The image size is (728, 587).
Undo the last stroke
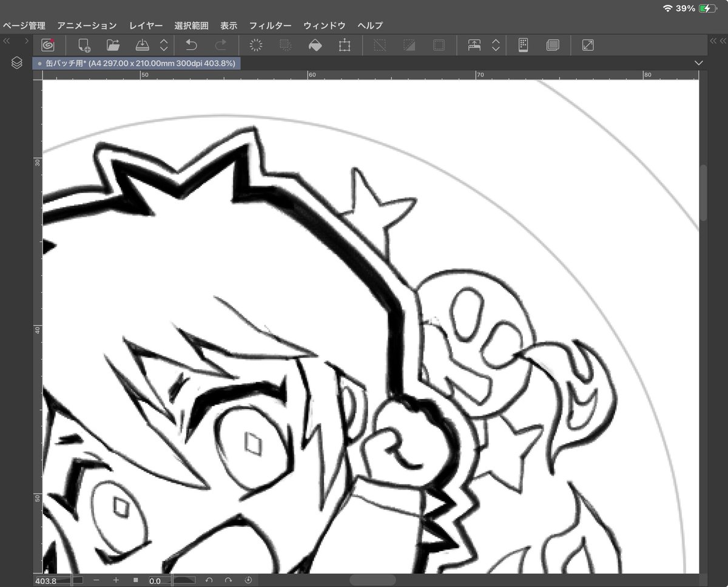[x=191, y=45]
